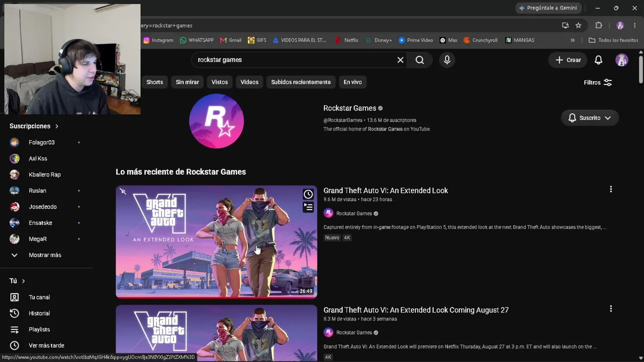Open the YouTube notifications bell
The height and width of the screenshot is (362, 644).
[x=598, y=60]
